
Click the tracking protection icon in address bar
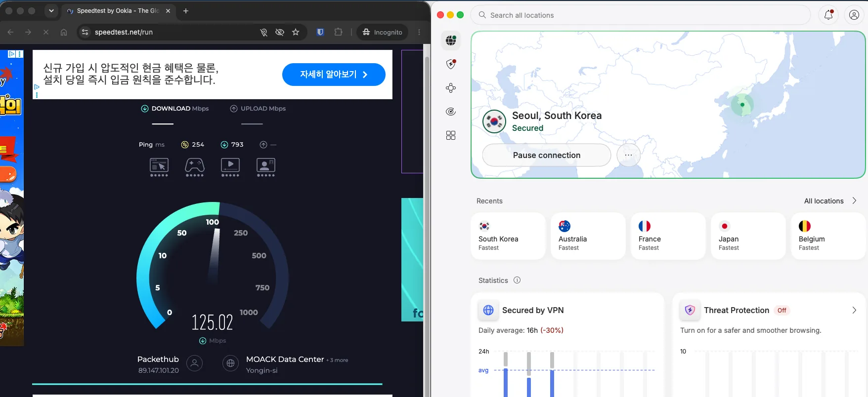pos(264,32)
